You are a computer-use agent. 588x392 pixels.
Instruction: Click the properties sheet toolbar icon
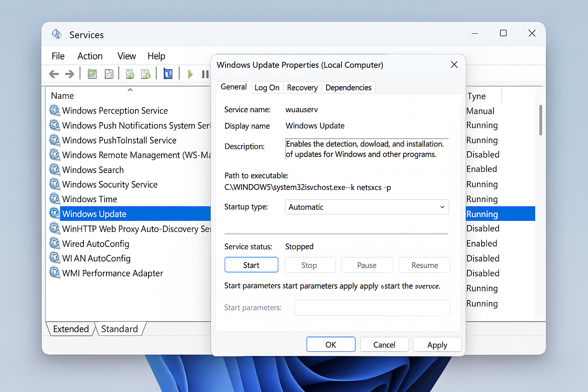[109, 74]
